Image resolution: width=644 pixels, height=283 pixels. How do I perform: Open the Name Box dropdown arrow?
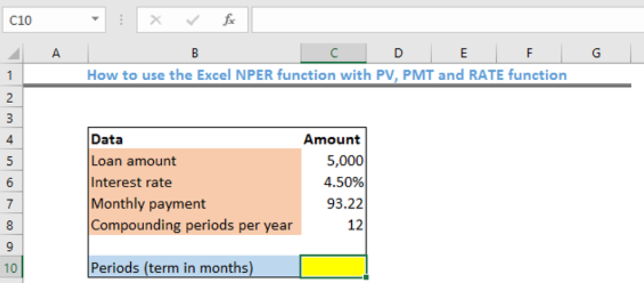click(95, 20)
